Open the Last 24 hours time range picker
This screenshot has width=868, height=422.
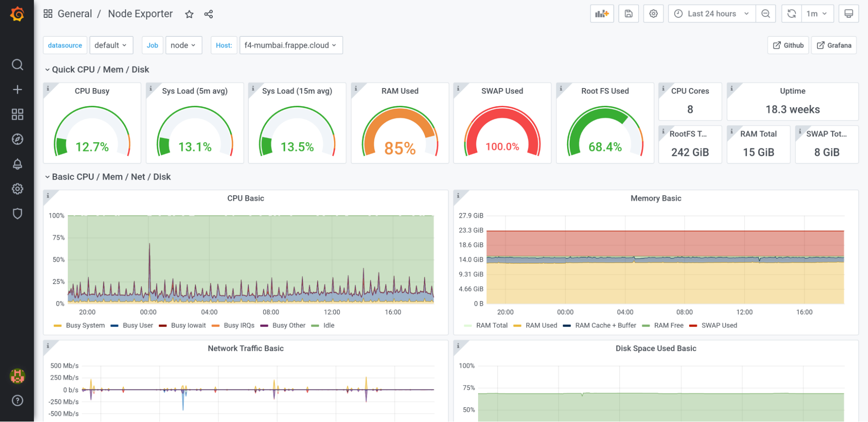coord(711,13)
